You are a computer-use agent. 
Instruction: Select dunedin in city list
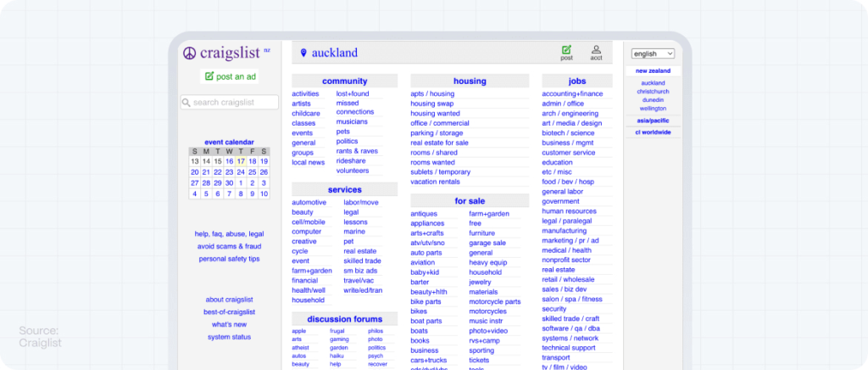pos(653,99)
